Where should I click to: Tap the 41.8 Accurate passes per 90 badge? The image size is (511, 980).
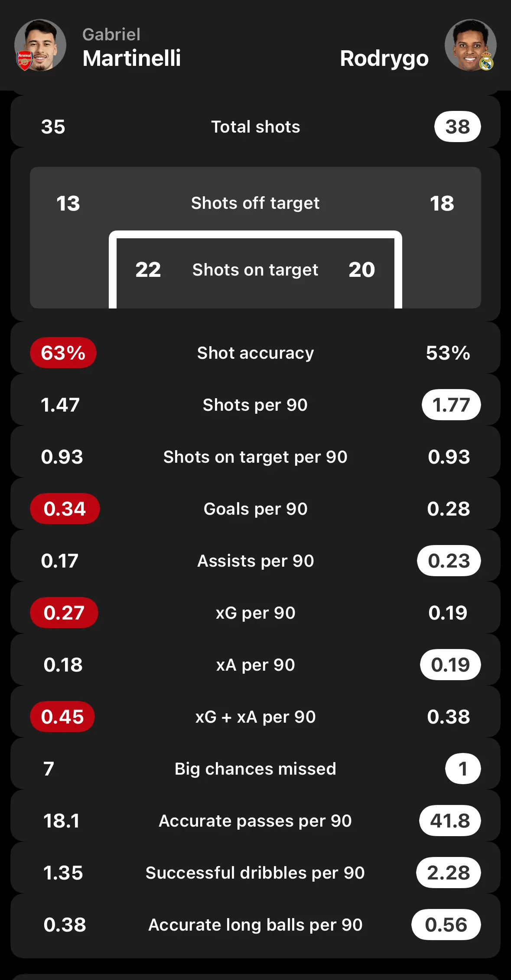tap(450, 821)
